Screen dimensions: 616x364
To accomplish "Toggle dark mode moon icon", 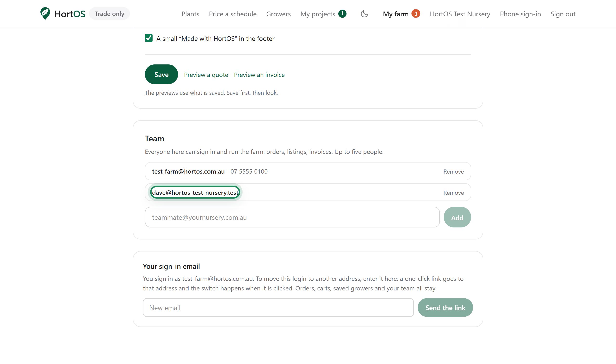I will pyautogui.click(x=364, y=14).
